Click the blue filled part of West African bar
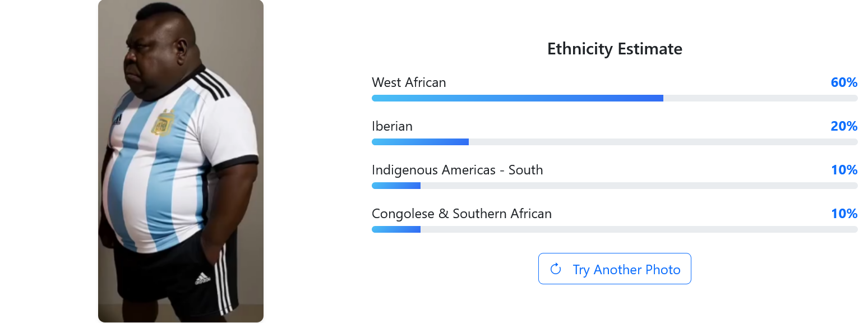 pos(516,98)
